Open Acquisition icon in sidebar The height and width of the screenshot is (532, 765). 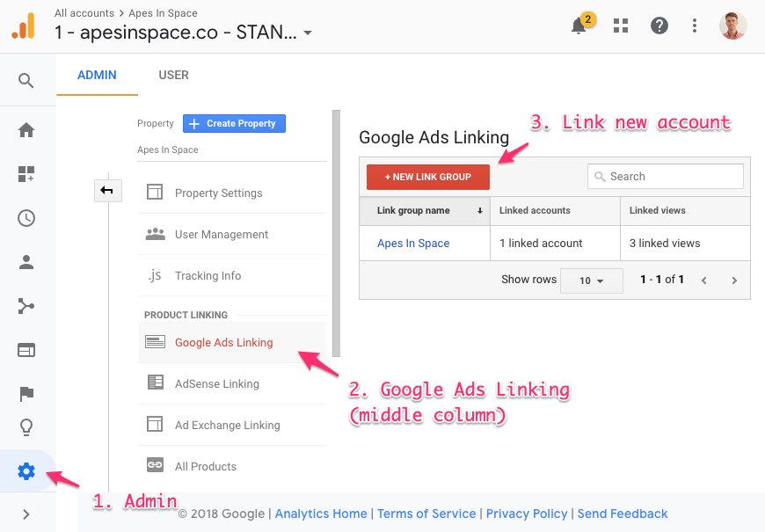26,306
